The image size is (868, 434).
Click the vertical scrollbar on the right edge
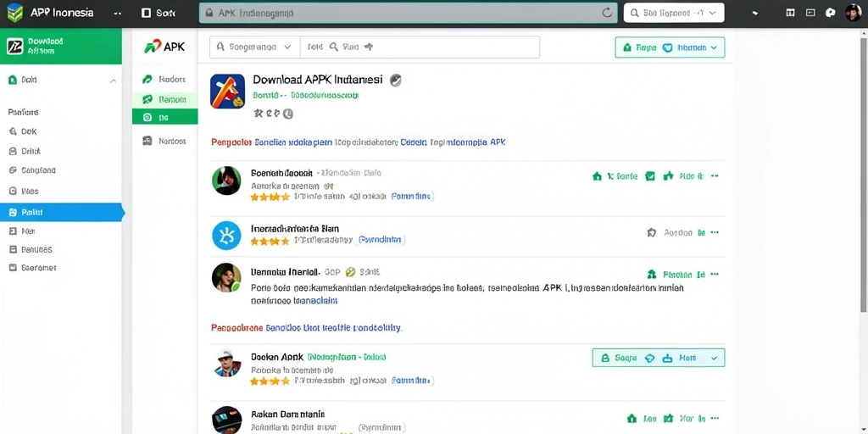tap(864, 171)
